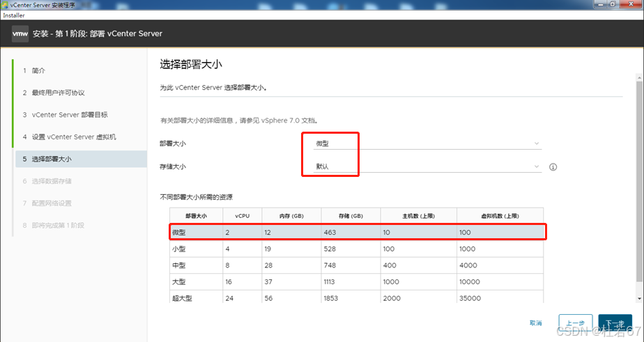This screenshot has height=342, width=644.
Task: Select step 5 选择部署大小
Action: 81,159
